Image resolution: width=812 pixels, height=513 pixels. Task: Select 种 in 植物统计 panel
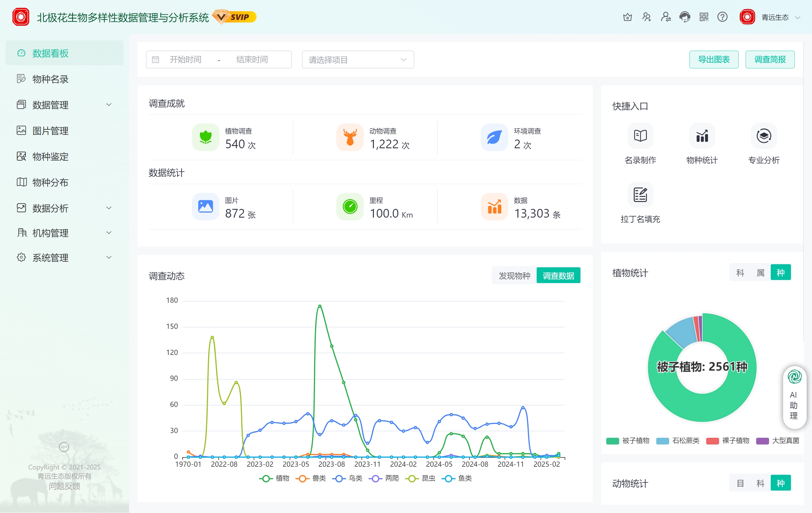[781, 273]
